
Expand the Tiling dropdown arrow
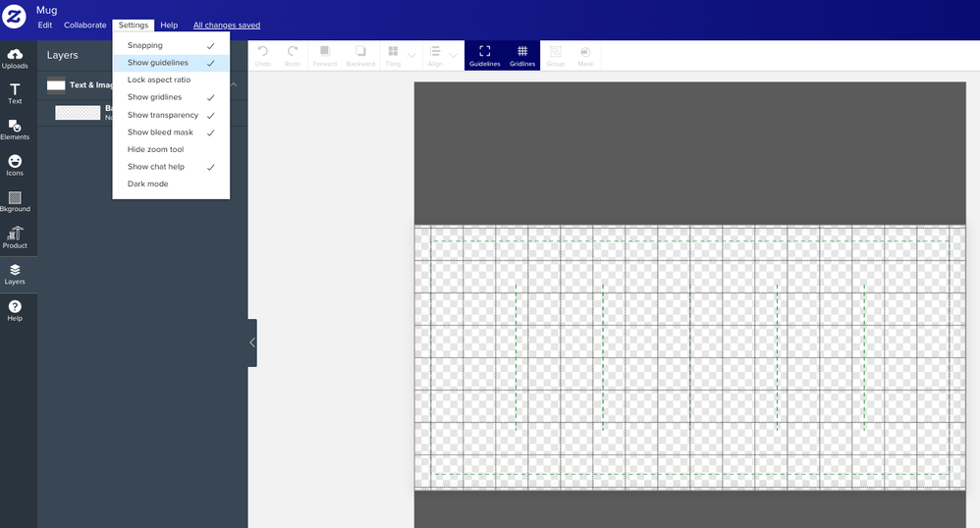pyautogui.click(x=411, y=55)
